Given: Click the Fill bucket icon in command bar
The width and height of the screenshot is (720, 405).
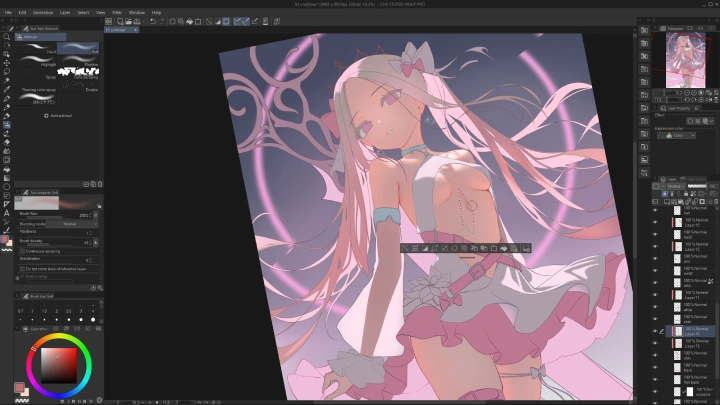Looking at the screenshot, I should tap(189, 22).
